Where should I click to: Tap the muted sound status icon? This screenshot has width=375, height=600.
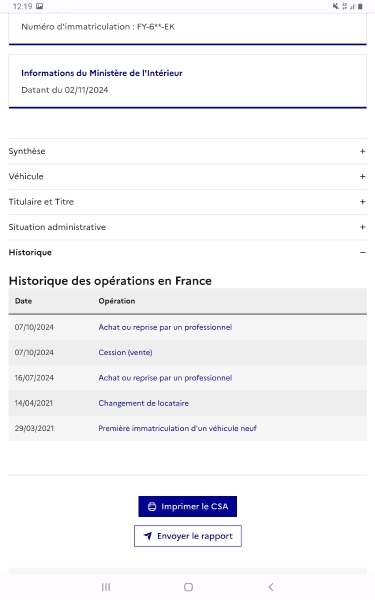tap(336, 6)
